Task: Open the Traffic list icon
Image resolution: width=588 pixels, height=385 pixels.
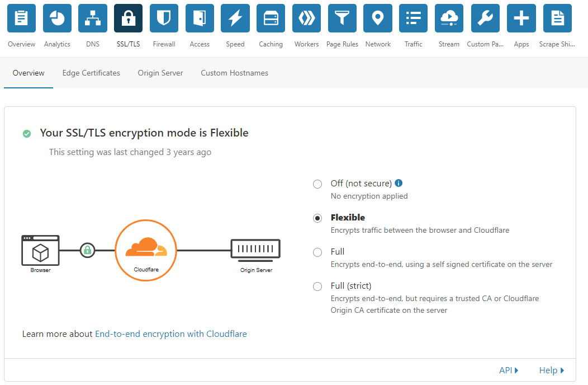Action: pos(413,18)
